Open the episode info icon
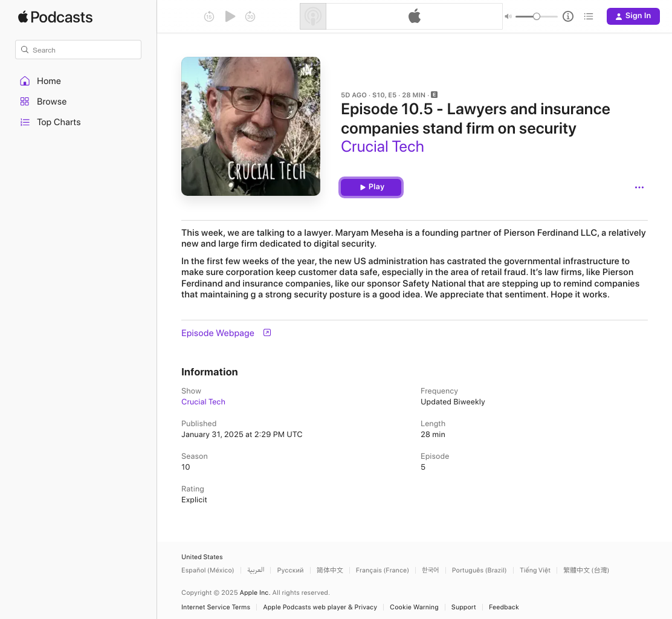This screenshot has height=619, width=672. click(568, 16)
